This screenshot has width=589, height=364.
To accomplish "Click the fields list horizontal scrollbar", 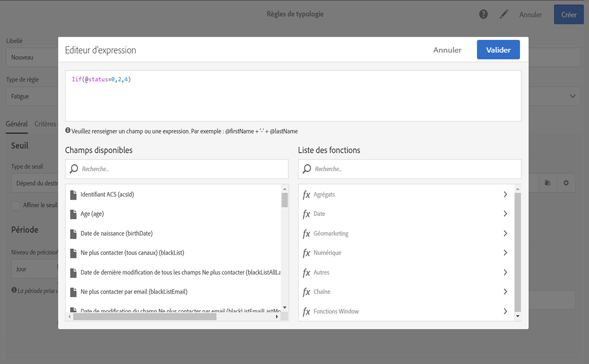I will (145, 317).
